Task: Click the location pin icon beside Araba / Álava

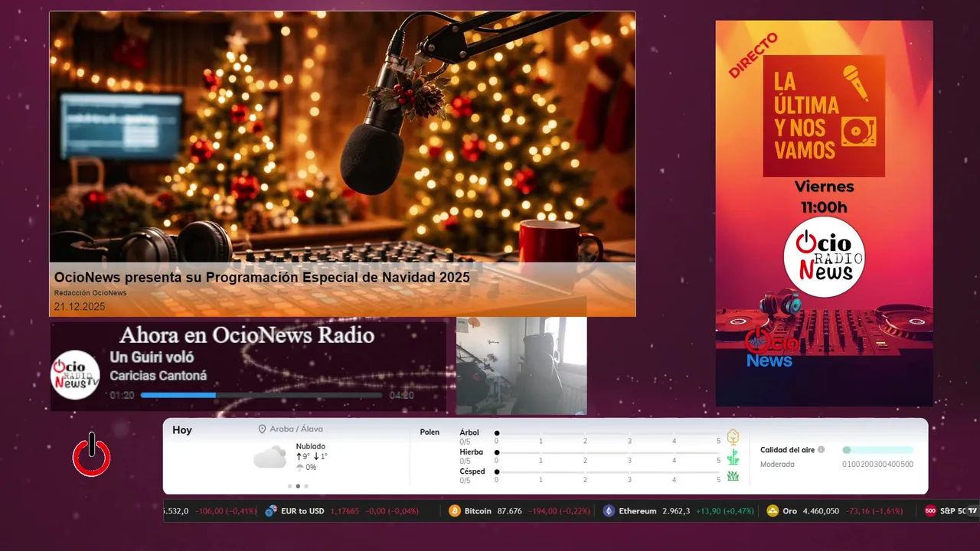Action: 262,429
